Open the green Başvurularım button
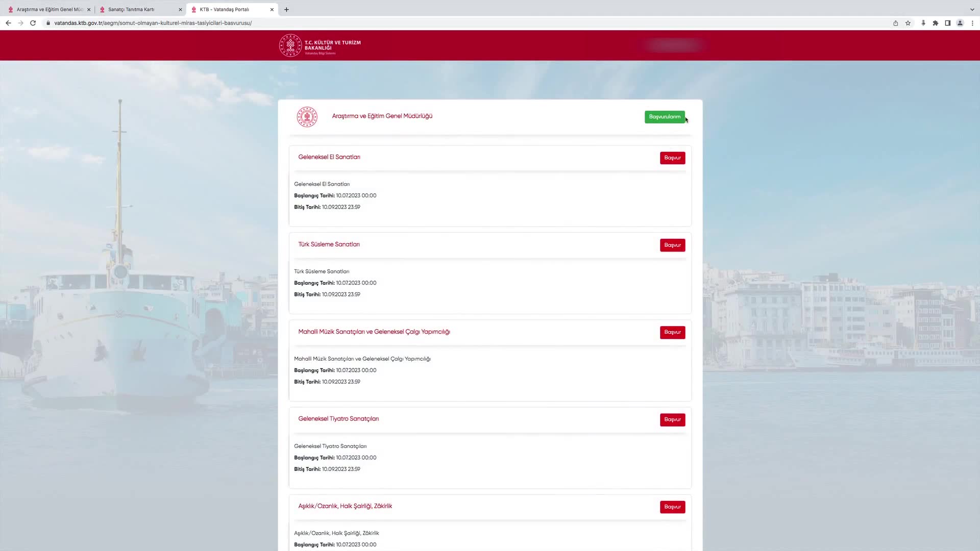Screen dimensions: 980x551 [x=664, y=117]
